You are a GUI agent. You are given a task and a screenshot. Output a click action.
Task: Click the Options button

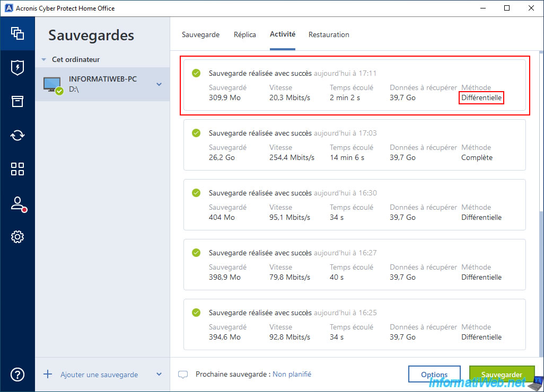(x=434, y=375)
